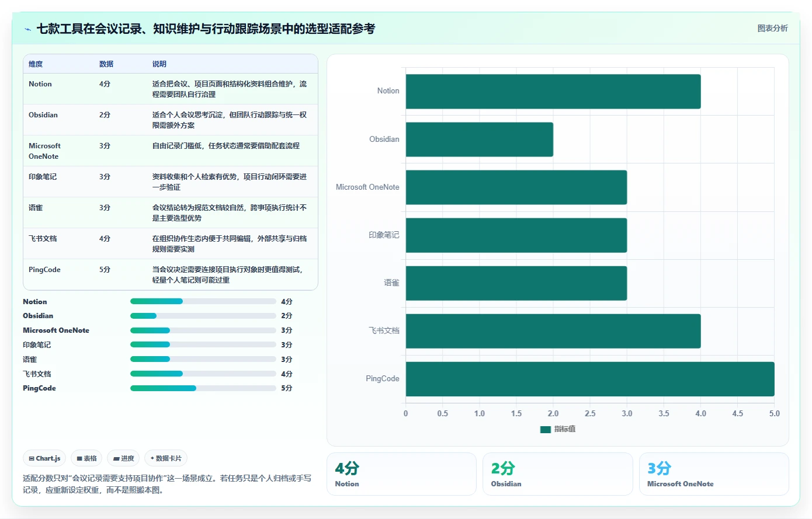Screen dimensions: 812x519
Task: Click the 2.5 x-axis tick label
Action: [x=590, y=413]
